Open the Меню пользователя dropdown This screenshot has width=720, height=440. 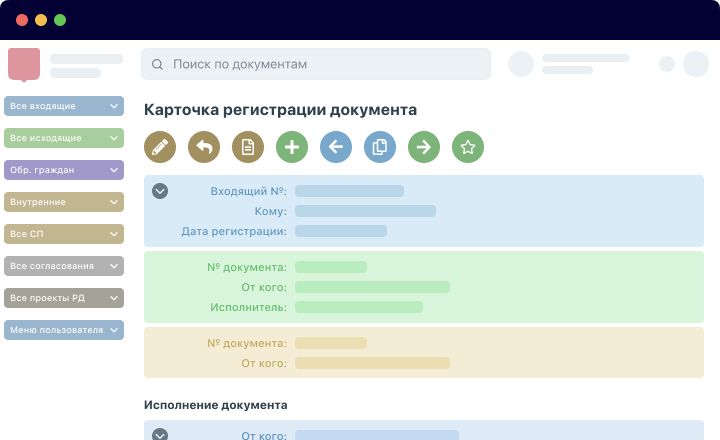(x=64, y=330)
